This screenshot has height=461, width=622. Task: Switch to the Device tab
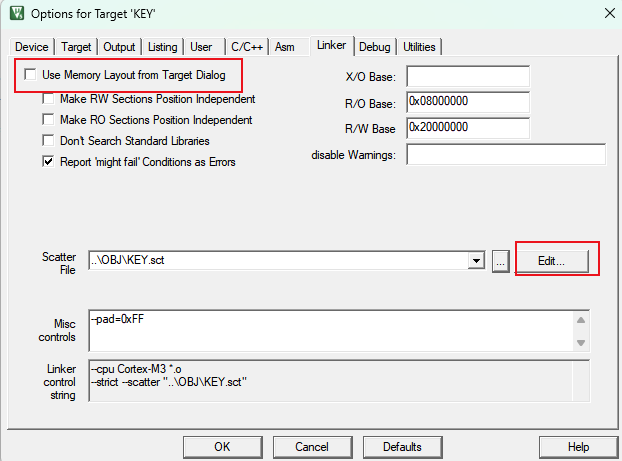(31, 47)
